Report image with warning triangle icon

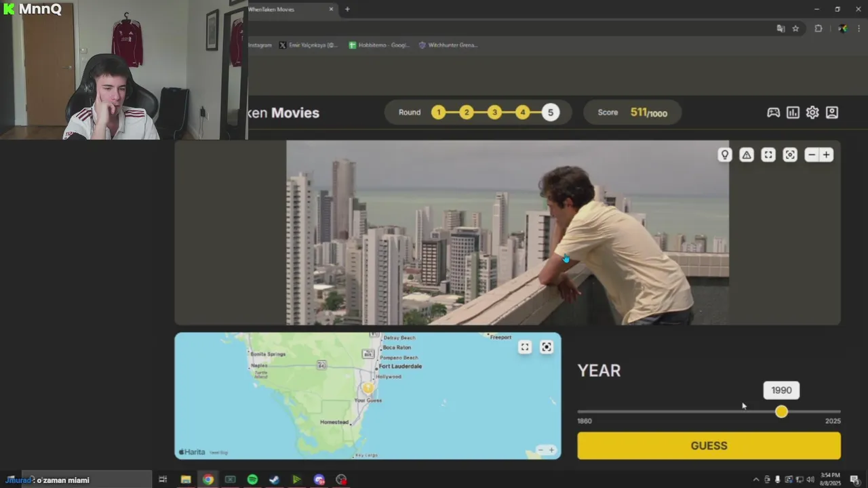747,155
